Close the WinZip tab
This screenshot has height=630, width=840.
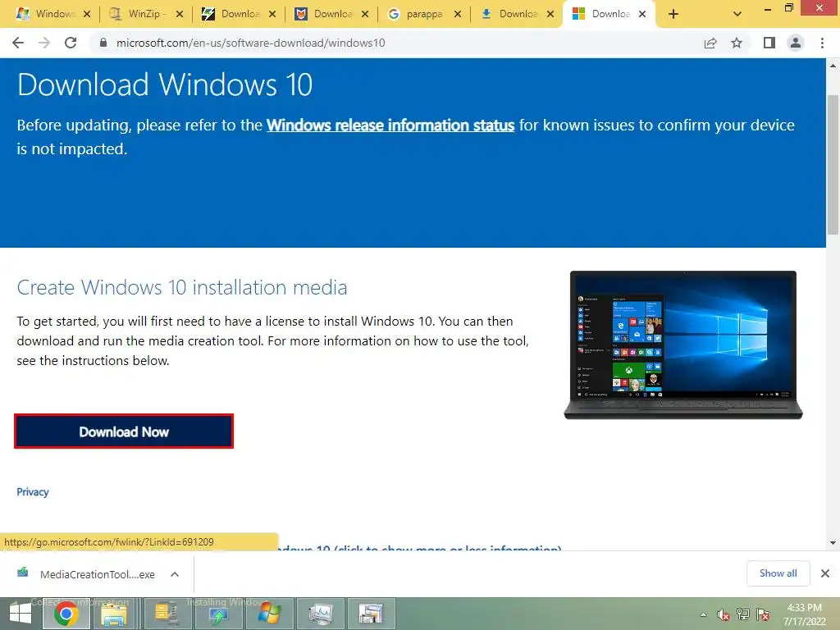click(180, 15)
